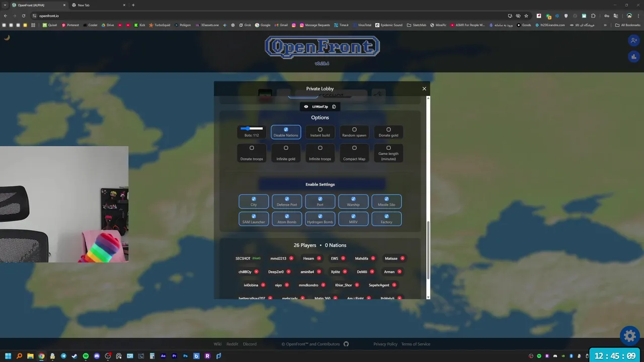Open the Pinterest bookmark
This screenshot has height=362, width=644.
(x=70, y=25)
